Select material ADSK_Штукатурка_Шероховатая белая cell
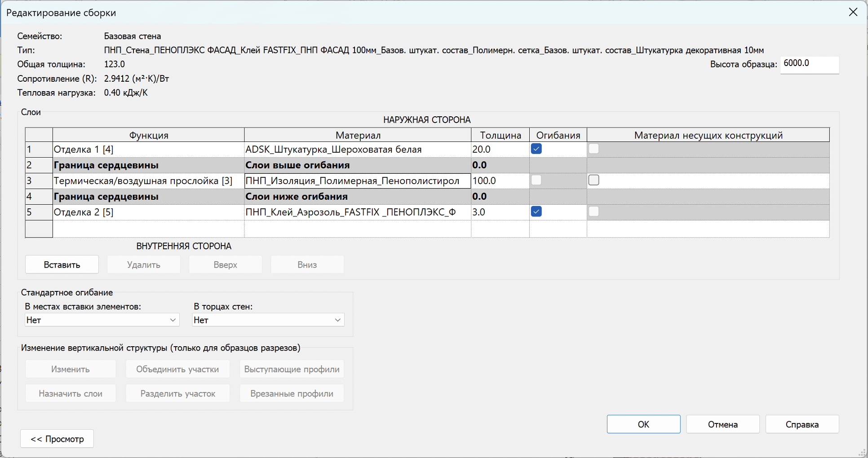This screenshot has width=868, height=458. click(357, 150)
